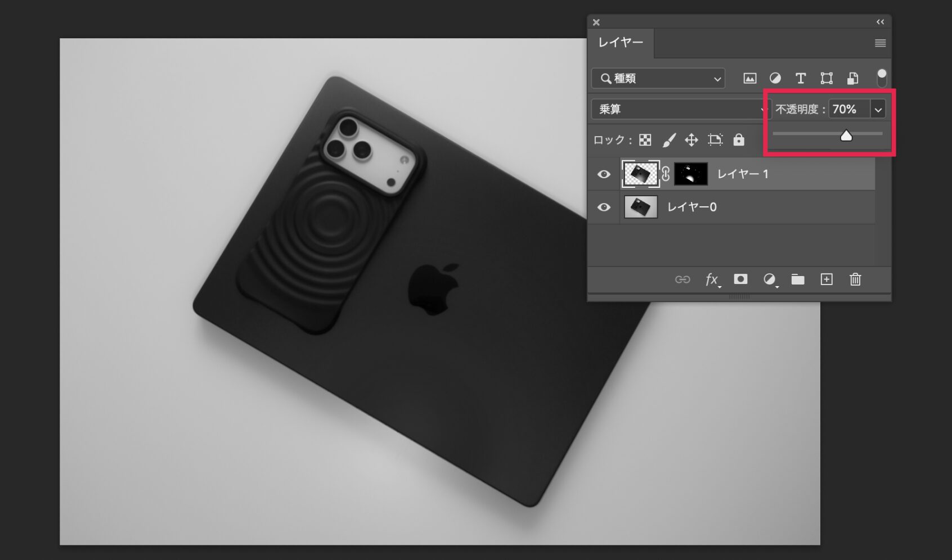The height and width of the screenshot is (560, 952).
Task: Expand the 不透明度 opacity slider arrow
Action: point(878,109)
